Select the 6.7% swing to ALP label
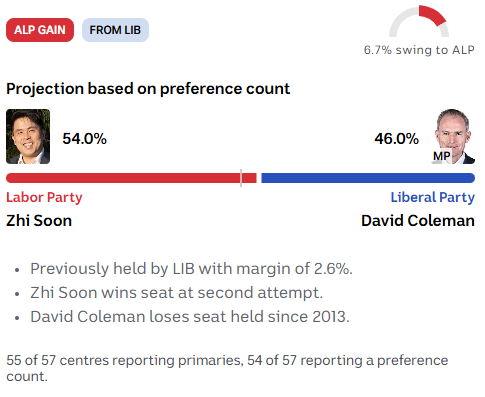This screenshot has width=485, height=397. pyautogui.click(x=419, y=50)
